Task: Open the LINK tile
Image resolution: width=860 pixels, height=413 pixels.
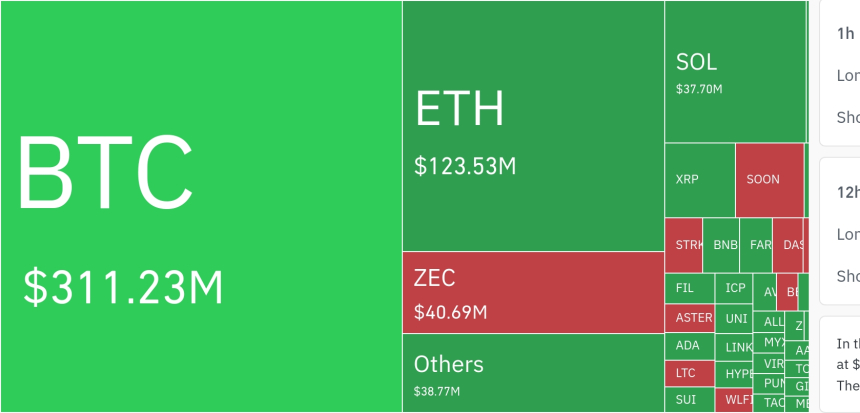Action: click(737, 347)
